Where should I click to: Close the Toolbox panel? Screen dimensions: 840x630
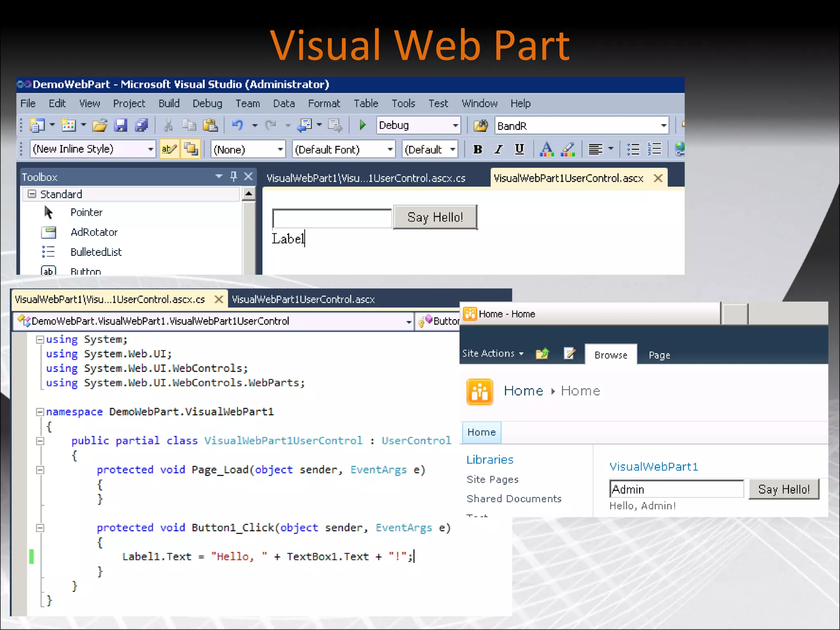coord(248,176)
